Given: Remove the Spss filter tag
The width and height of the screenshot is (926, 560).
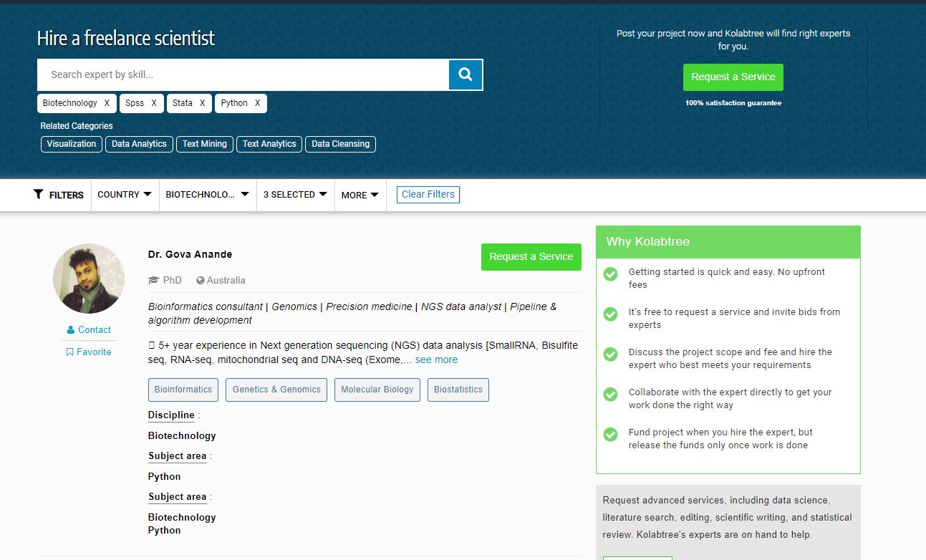Looking at the screenshot, I should [154, 103].
